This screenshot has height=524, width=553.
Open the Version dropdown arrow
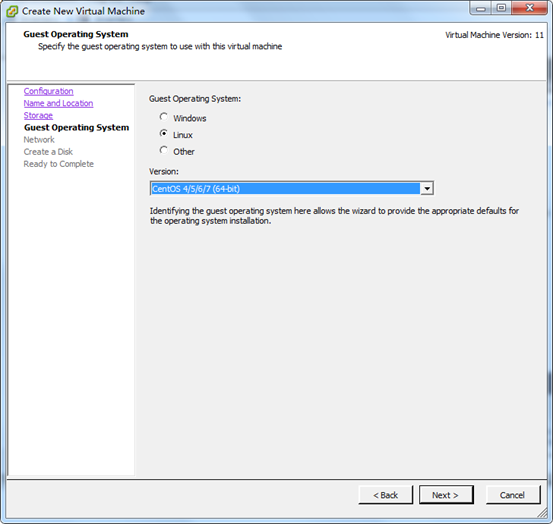click(427, 189)
